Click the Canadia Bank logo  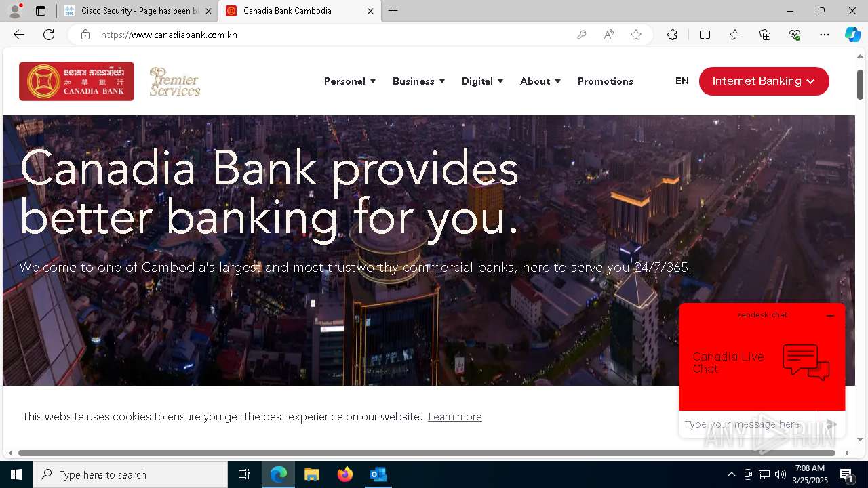tap(77, 81)
